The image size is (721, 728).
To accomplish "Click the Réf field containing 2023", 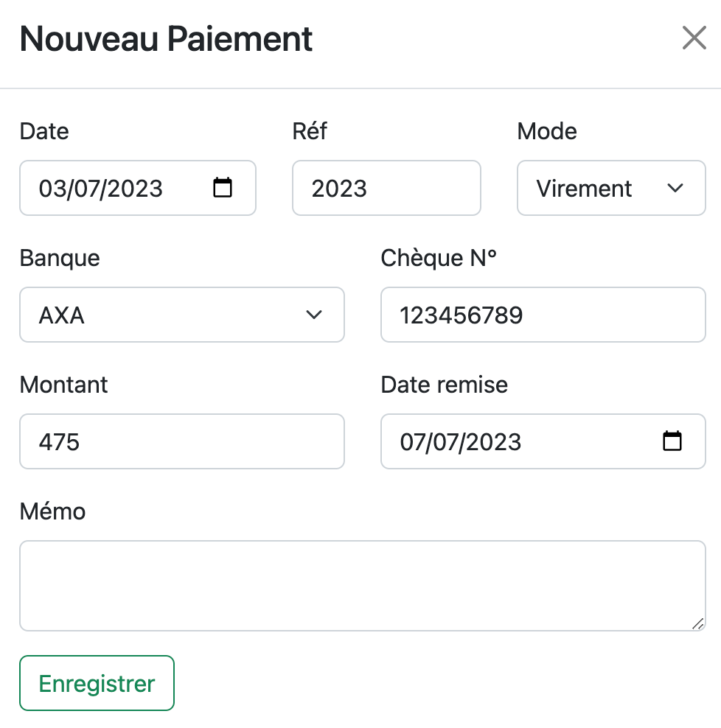I will point(386,188).
